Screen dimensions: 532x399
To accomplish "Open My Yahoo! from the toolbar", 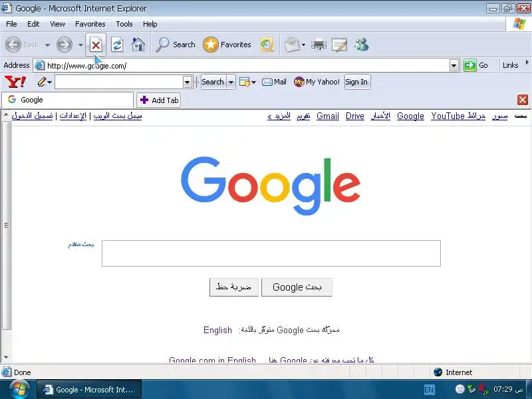I will (317, 82).
